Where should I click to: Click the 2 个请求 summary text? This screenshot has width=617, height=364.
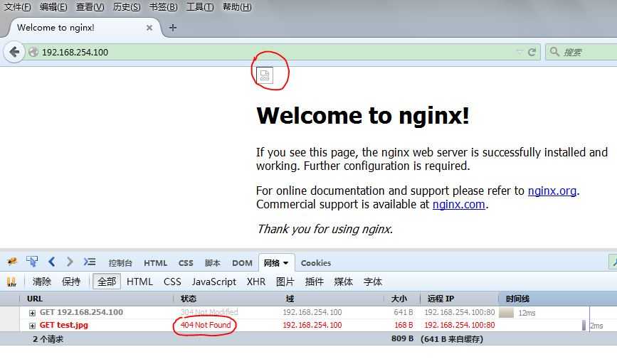point(48,339)
